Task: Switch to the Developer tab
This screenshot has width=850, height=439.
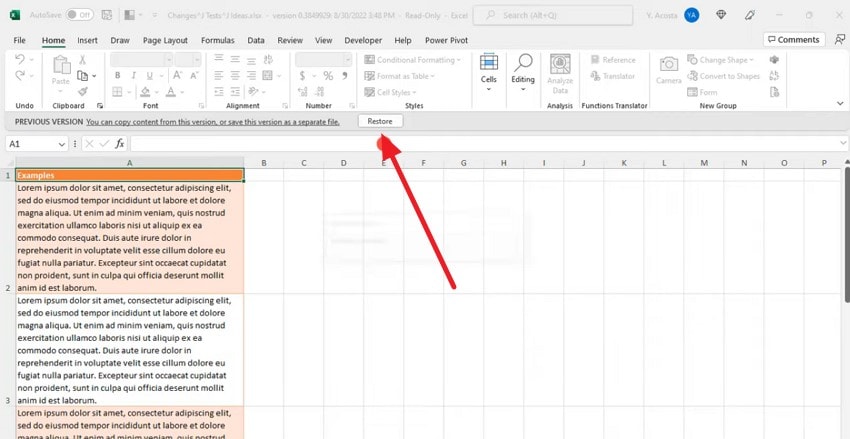Action: click(x=363, y=40)
